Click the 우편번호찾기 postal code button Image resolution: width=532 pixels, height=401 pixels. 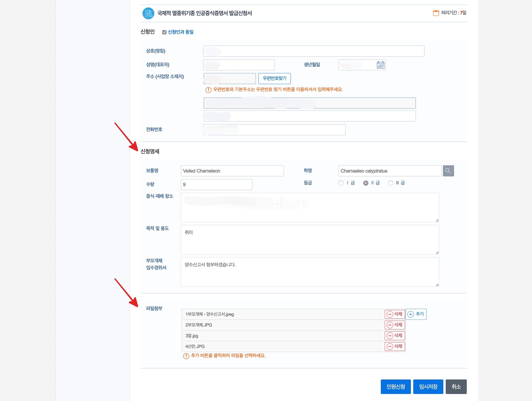pos(274,78)
